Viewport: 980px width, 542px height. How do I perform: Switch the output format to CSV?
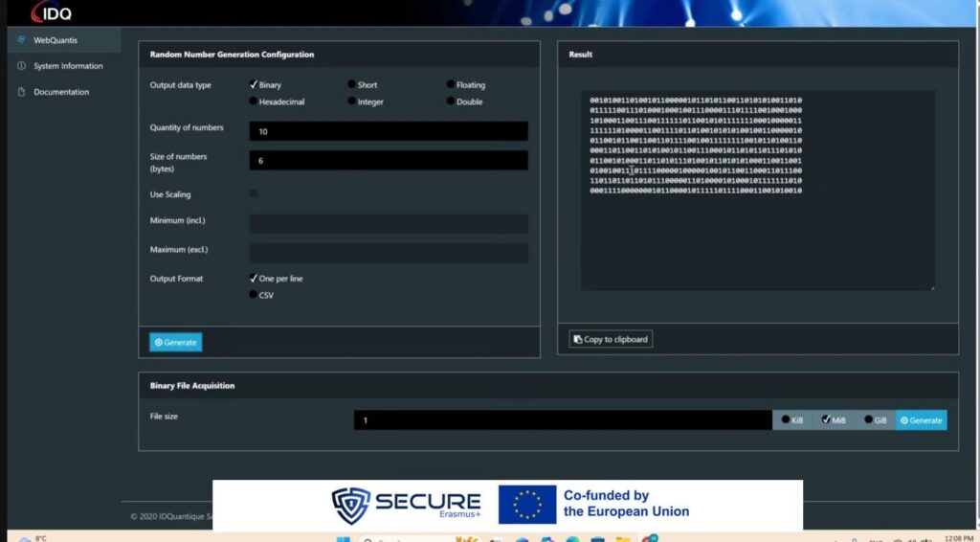pyautogui.click(x=254, y=295)
